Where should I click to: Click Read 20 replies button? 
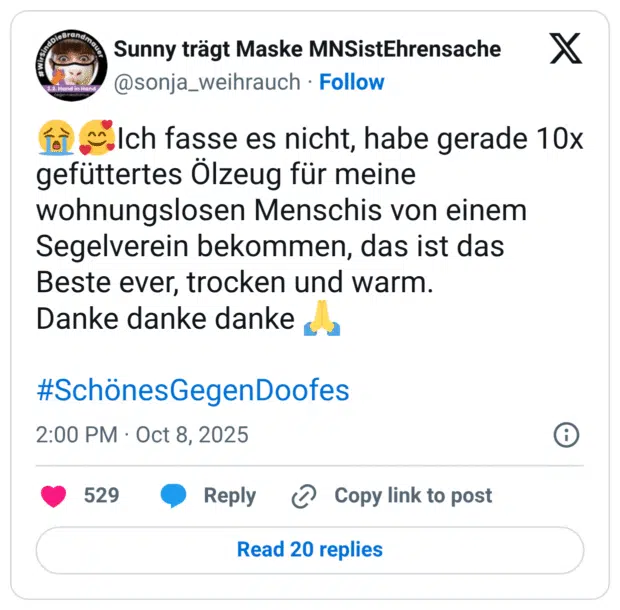pos(310,550)
